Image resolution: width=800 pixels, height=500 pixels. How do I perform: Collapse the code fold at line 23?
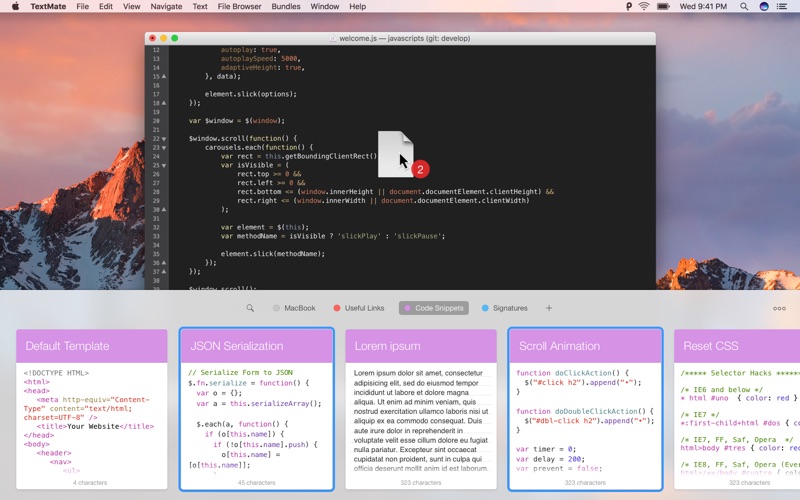pos(164,147)
